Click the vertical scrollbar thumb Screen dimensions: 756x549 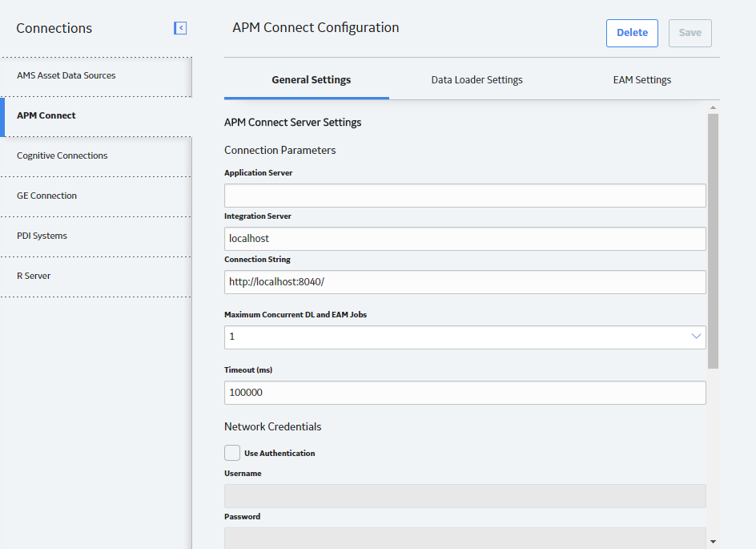point(713,241)
